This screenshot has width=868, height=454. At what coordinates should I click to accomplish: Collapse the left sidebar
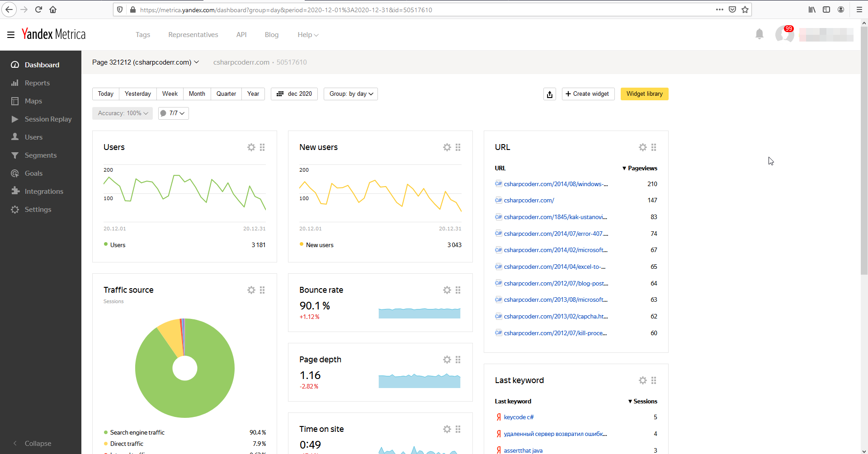32,444
